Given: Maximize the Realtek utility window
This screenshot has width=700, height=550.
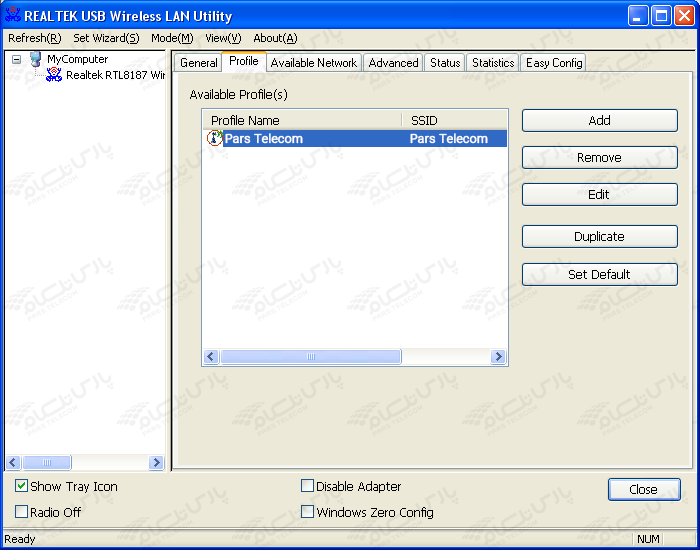Looking at the screenshot, I should click(x=661, y=17).
